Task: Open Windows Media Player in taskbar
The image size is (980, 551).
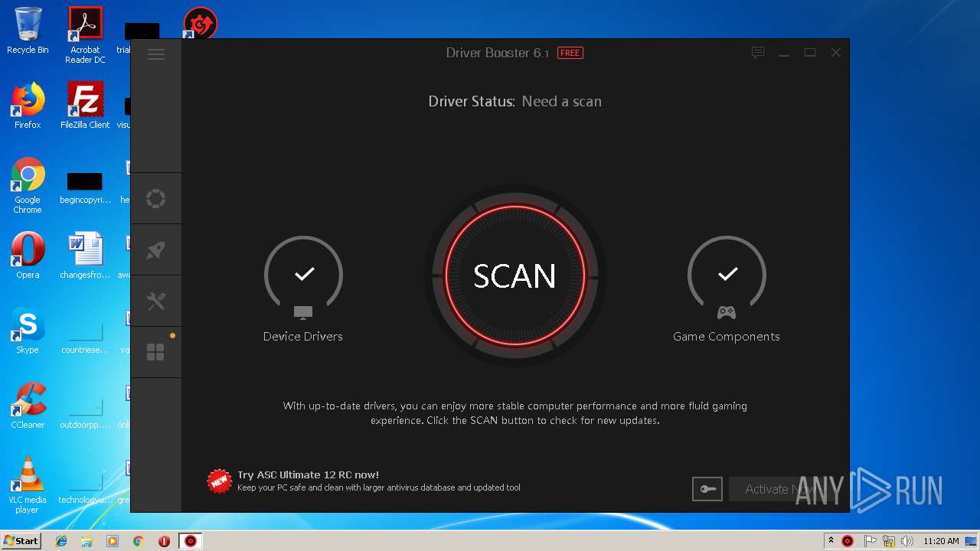Action: pyautogui.click(x=113, y=541)
